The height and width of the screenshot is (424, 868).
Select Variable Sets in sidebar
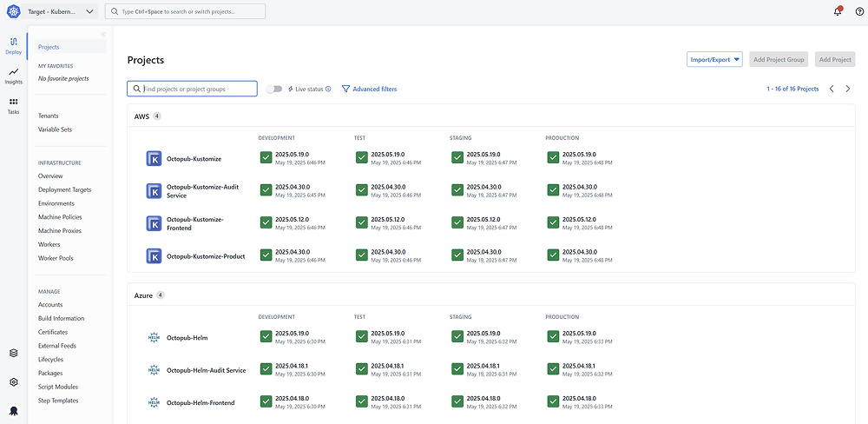click(x=55, y=129)
